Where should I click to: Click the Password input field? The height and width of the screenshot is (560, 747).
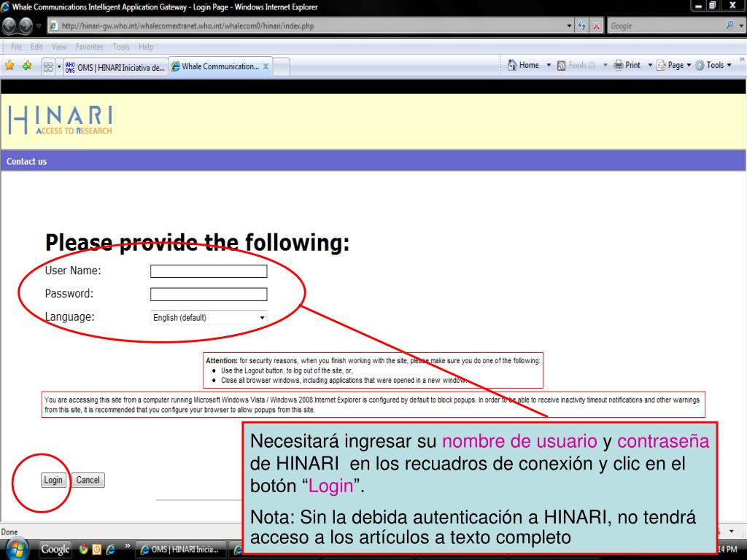209,295
